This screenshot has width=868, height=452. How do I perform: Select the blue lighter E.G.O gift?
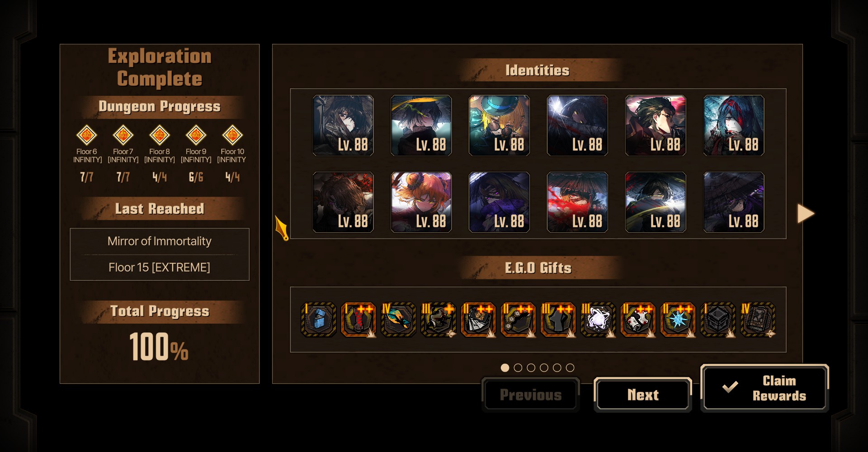pos(319,320)
